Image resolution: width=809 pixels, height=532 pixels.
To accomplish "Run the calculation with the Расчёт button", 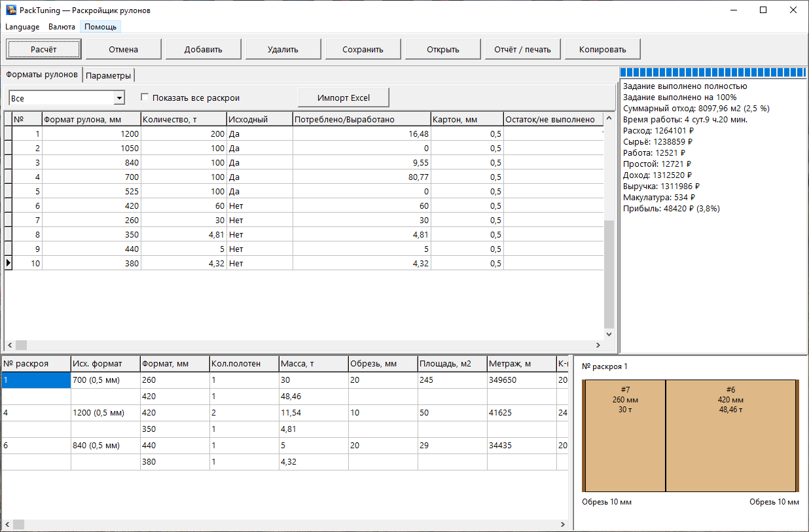I will click(44, 49).
